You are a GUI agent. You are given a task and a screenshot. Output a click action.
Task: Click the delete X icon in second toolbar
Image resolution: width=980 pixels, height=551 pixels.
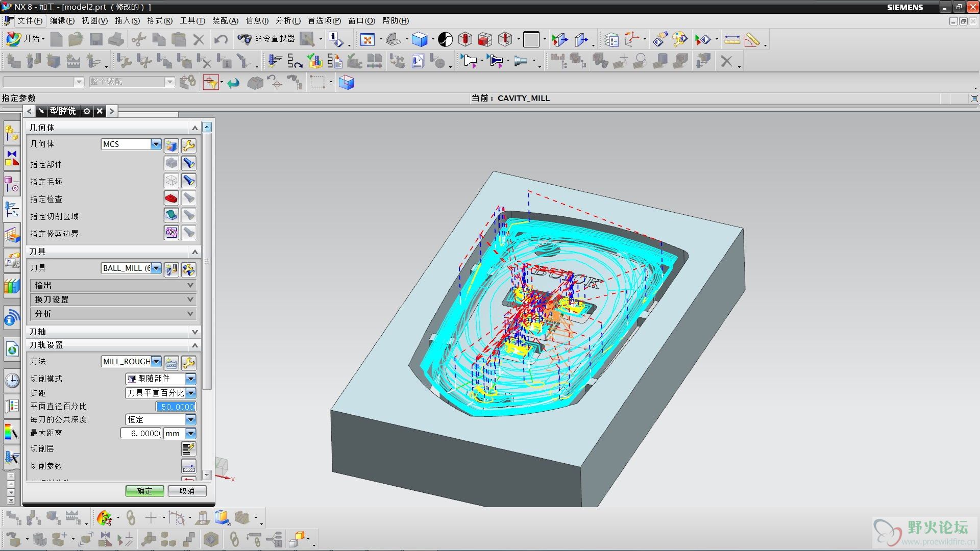pyautogui.click(x=726, y=61)
